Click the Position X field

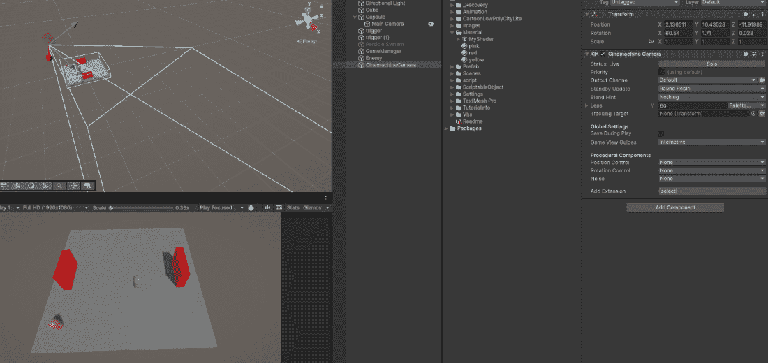click(678, 24)
